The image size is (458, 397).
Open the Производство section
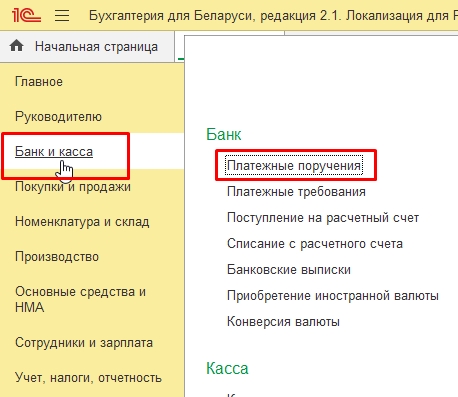click(57, 257)
